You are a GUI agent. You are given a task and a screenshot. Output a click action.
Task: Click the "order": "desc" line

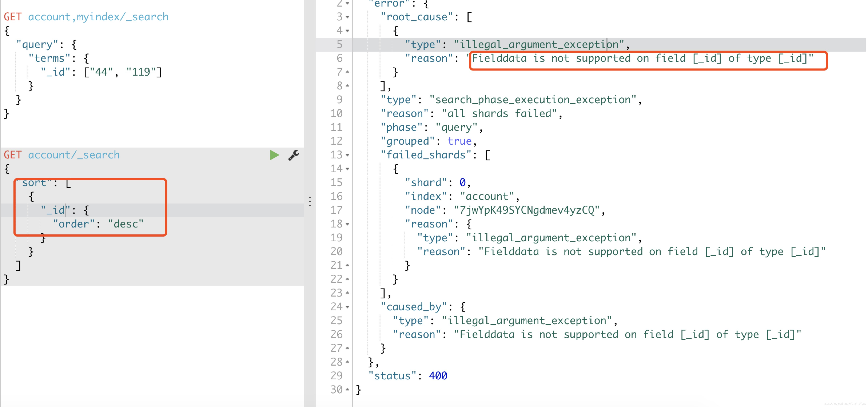coord(98,224)
